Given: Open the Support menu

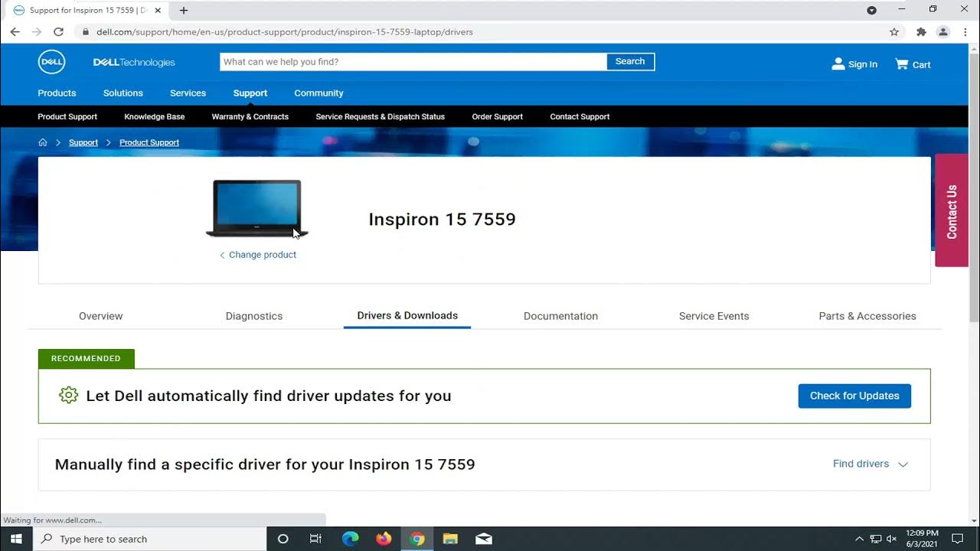Looking at the screenshot, I should (x=250, y=93).
